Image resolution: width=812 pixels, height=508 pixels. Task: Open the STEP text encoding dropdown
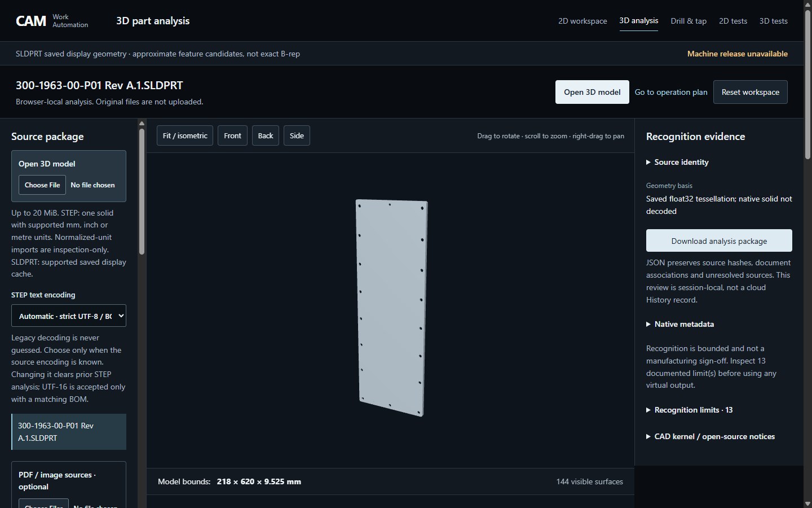tap(69, 316)
